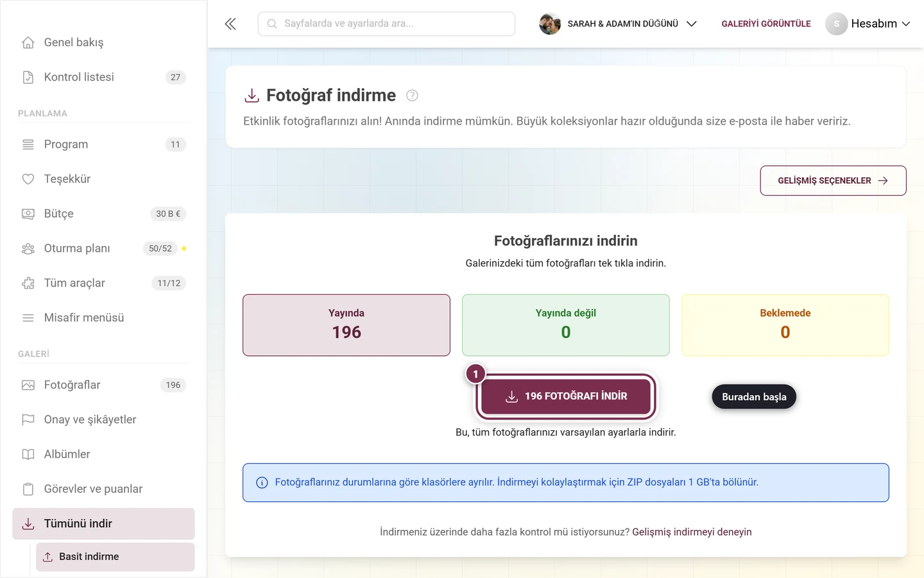Click the upload icon beside Basit indirme
924x578 pixels.
[48, 557]
